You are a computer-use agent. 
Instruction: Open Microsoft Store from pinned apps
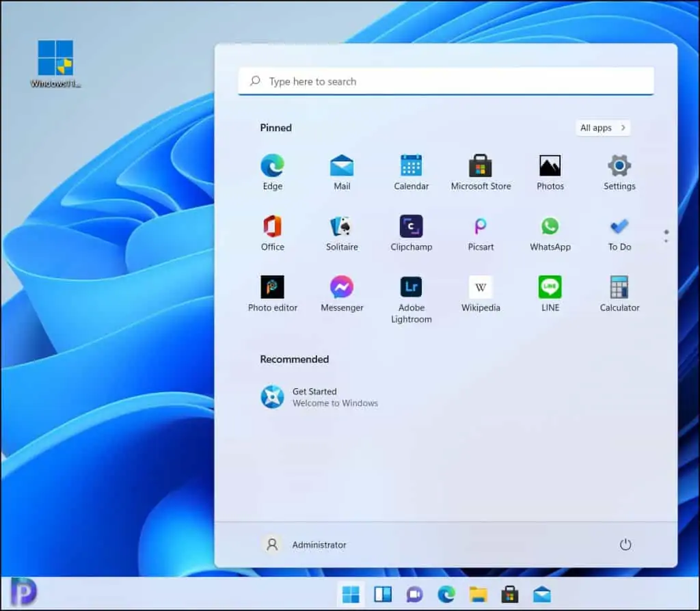(481, 172)
